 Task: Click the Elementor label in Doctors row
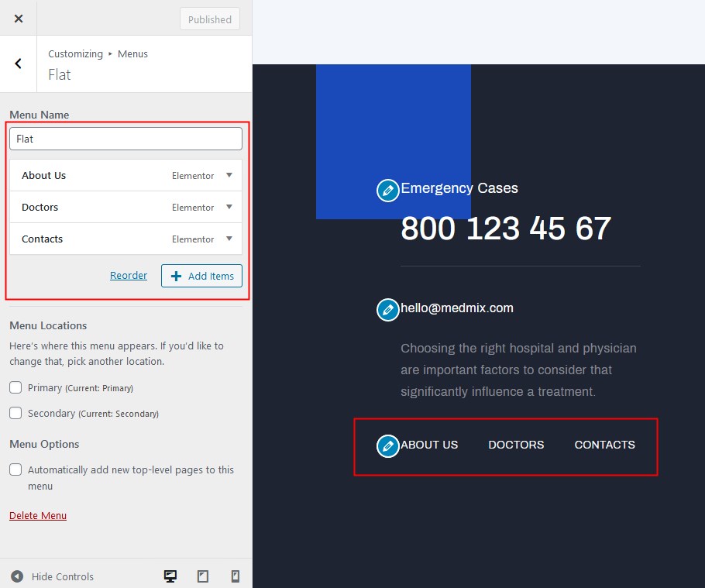(193, 208)
